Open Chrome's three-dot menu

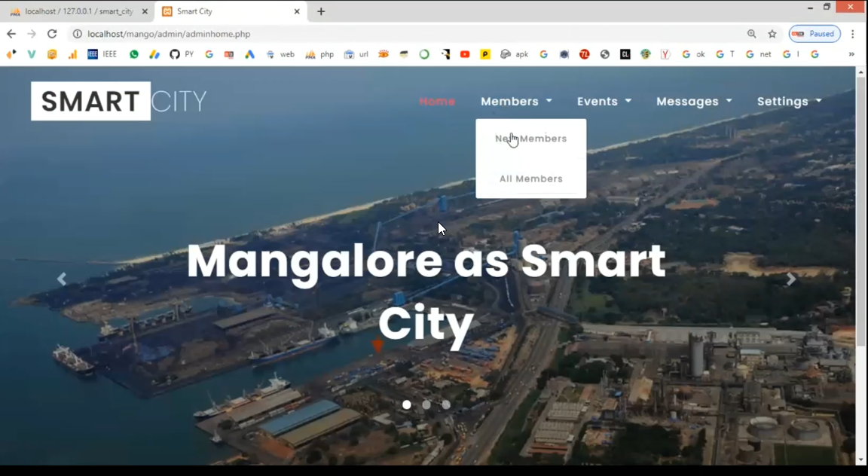[852, 34]
